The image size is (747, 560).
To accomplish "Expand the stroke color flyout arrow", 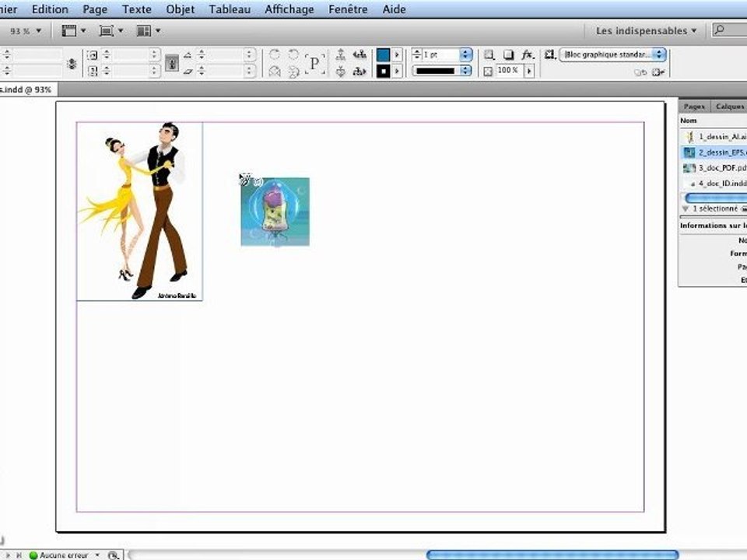I will click(x=396, y=72).
